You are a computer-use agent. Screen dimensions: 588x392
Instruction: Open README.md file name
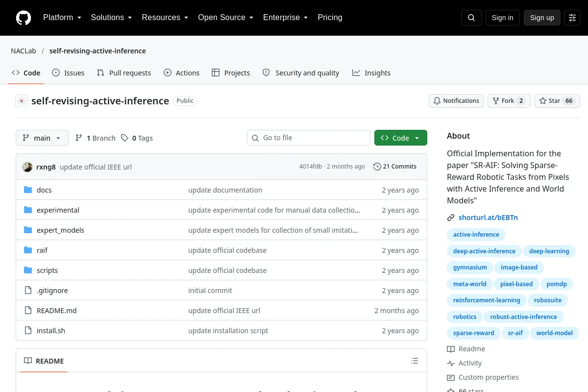pyautogui.click(x=57, y=311)
